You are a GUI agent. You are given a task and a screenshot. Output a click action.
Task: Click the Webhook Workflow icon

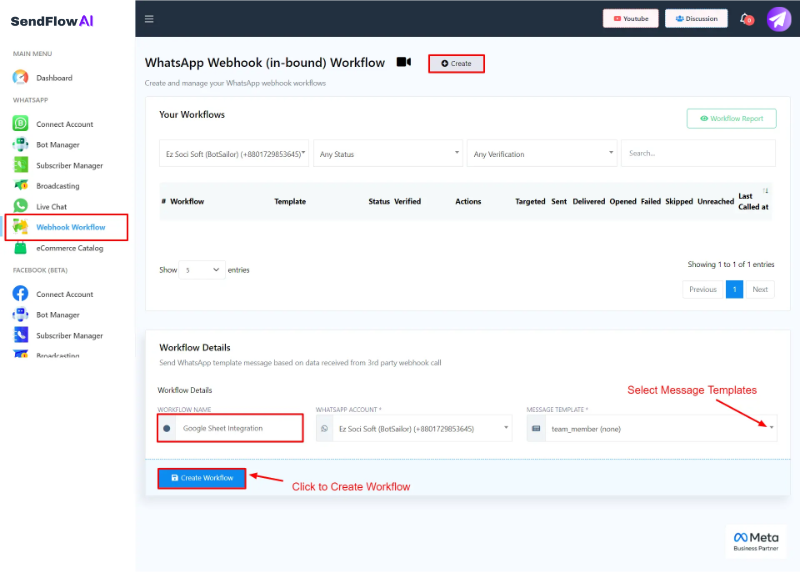point(20,227)
